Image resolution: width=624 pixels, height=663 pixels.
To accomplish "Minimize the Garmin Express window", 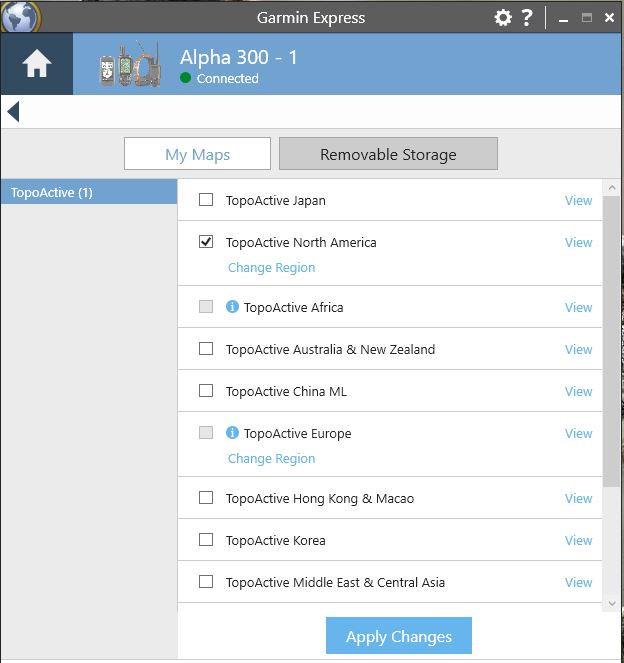I will [x=563, y=18].
